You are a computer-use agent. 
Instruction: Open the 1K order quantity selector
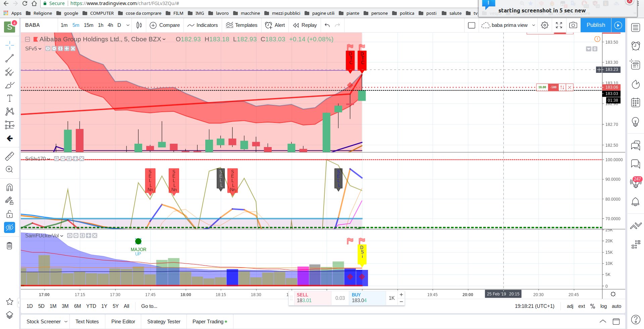click(x=391, y=298)
